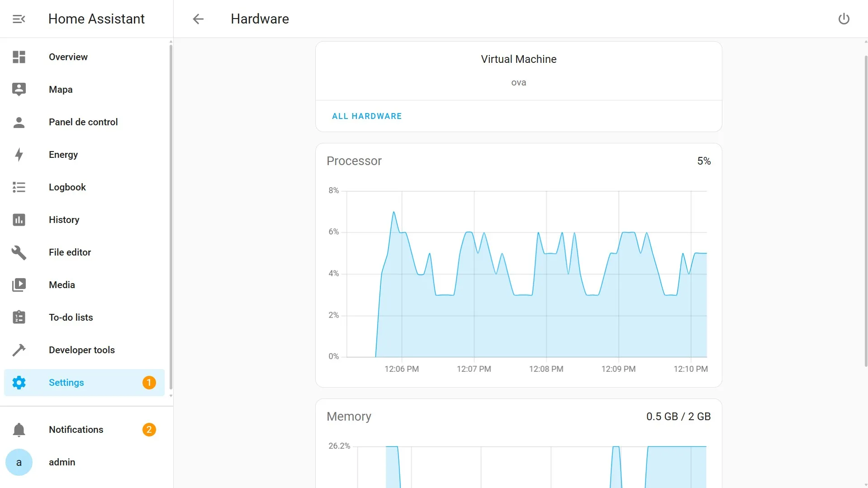Open the Mapa menu item

84,90
